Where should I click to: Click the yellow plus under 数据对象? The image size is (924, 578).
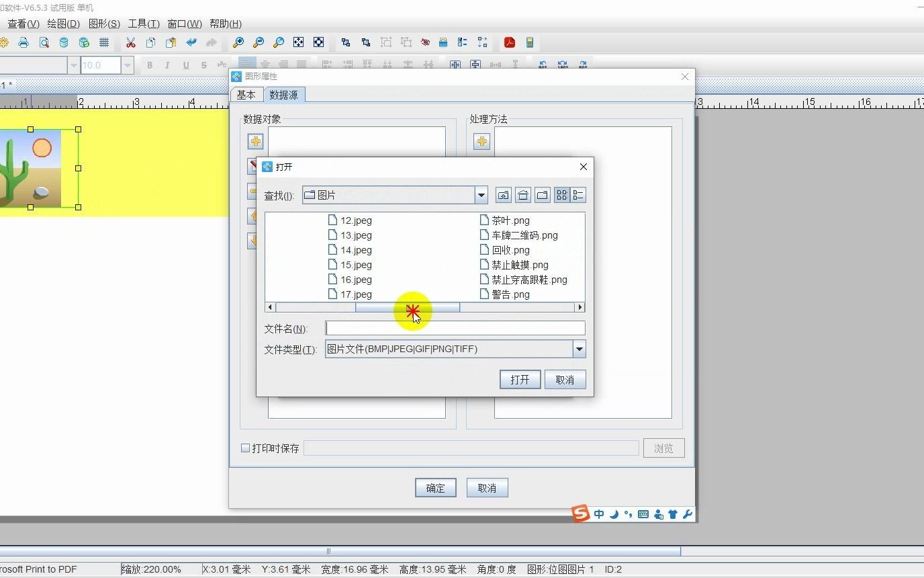point(255,141)
